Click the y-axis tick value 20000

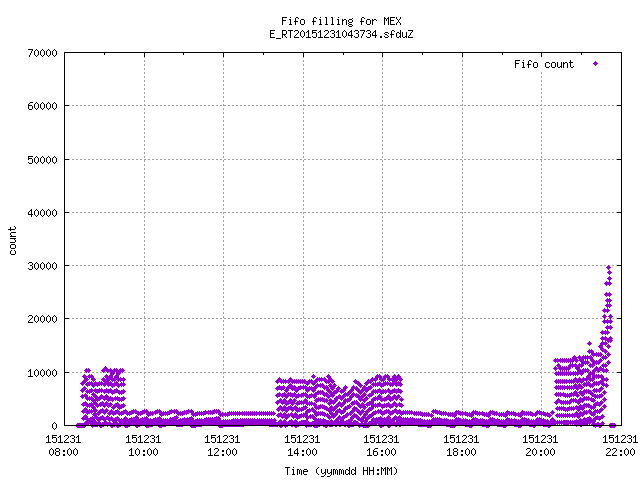42,320
